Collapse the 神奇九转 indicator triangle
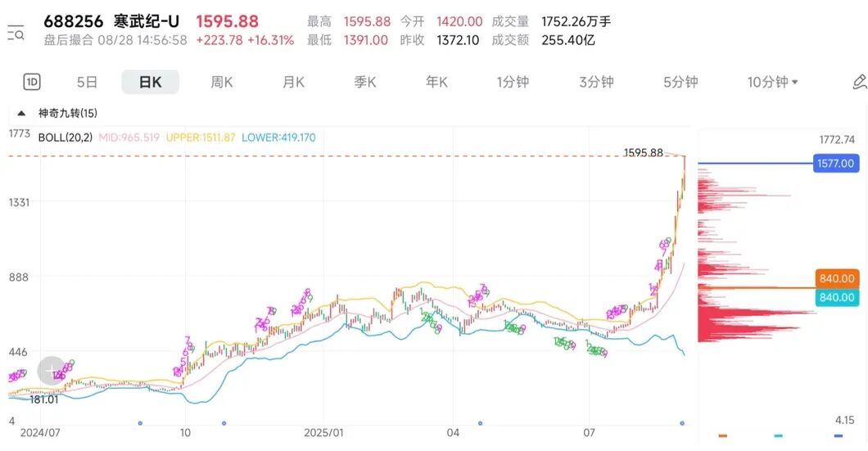This screenshot has height=451, width=868. tap(21, 114)
